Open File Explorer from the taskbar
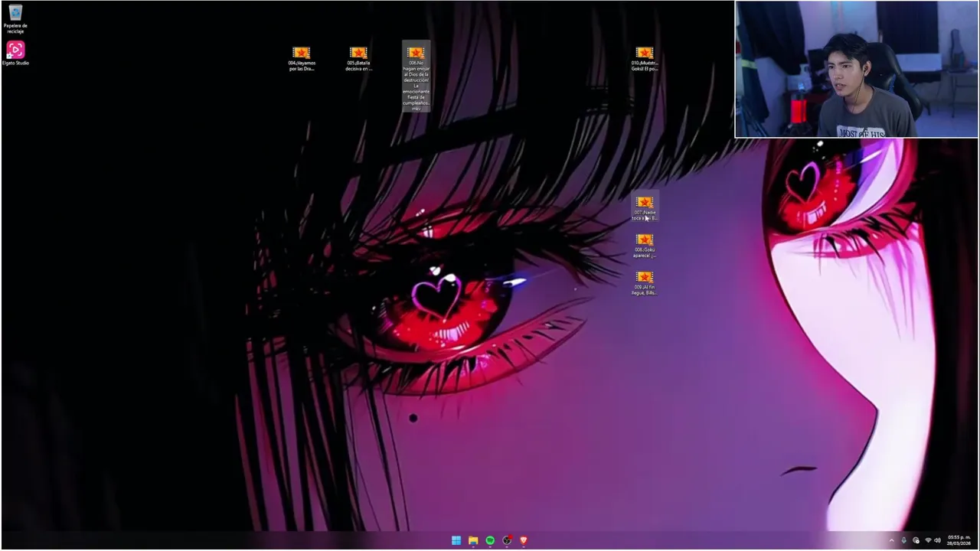The width and height of the screenshot is (980, 551). click(473, 540)
